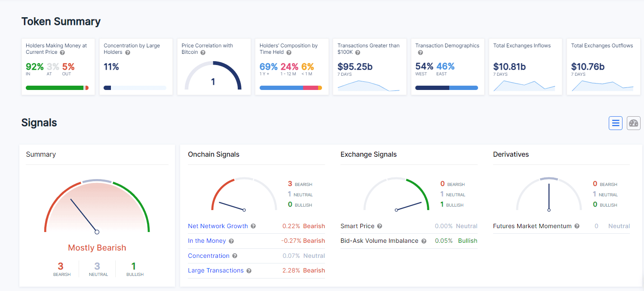Click help icon for Futures Market Momentum

(577, 226)
